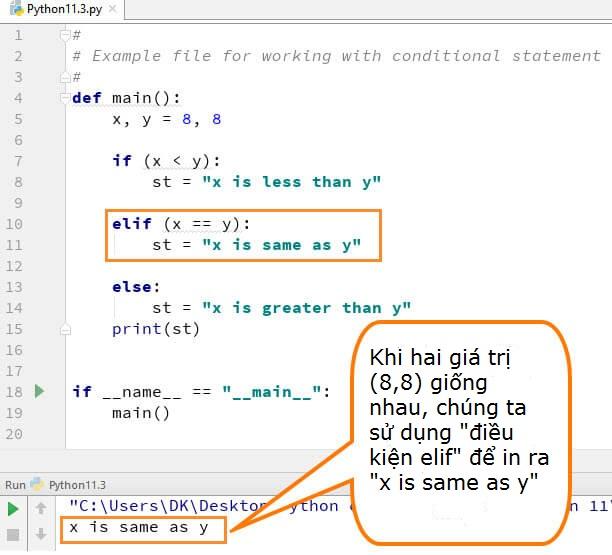Viewport: 612px width, 555px height.
Task: Click the file path line in console output
Action: [x=200, y=506]
